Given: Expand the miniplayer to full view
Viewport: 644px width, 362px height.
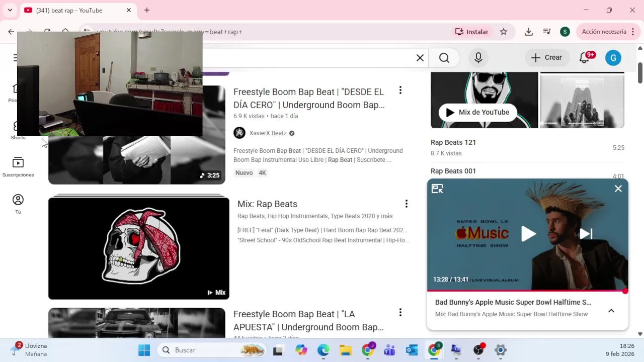Looking at the screenshot, I should [437, 189].
